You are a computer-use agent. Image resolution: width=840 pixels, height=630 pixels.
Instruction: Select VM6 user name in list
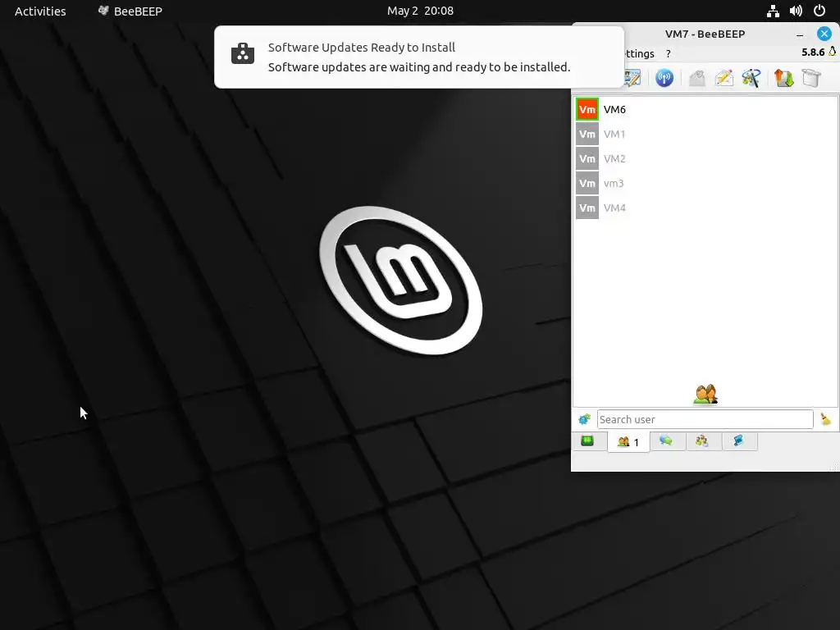point(614,109)
